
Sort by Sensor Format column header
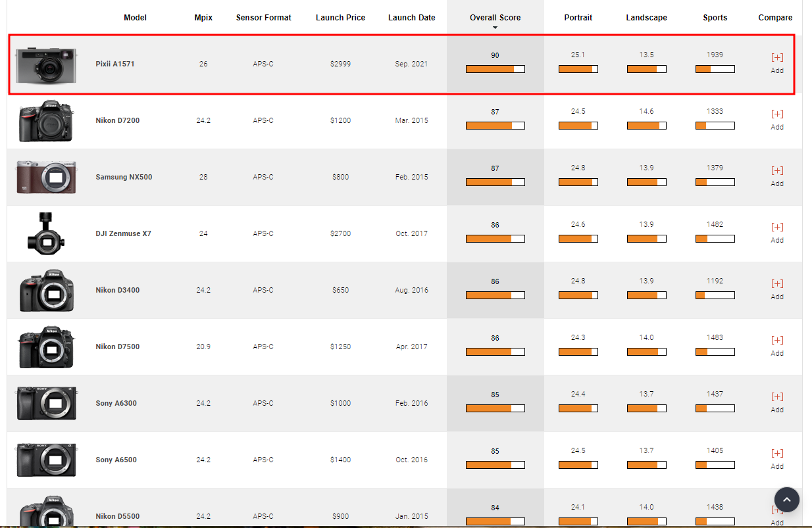263,18
